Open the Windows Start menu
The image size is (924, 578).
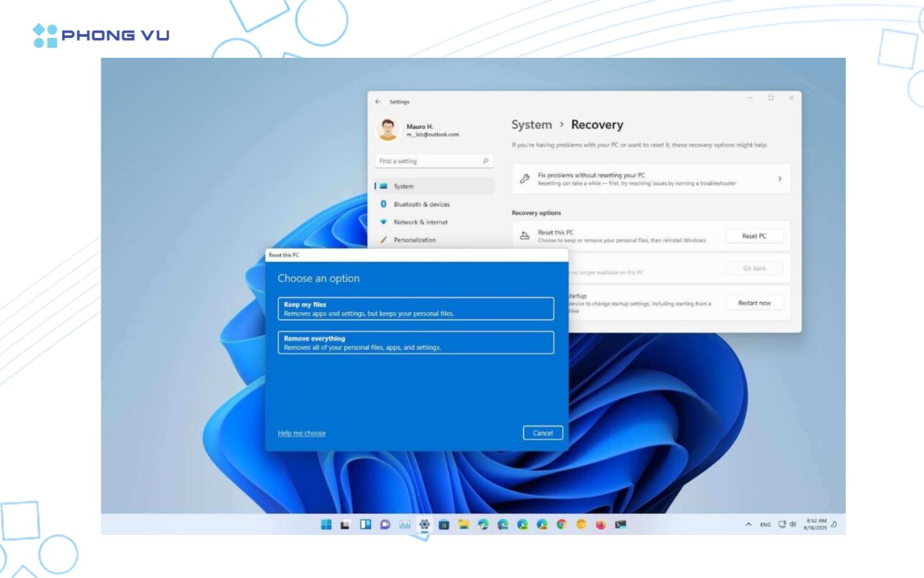[x=326, y=525]
